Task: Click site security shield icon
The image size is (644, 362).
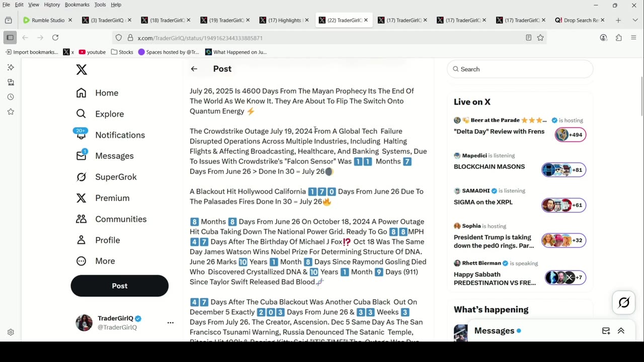Action: click(x=119, y=38)
